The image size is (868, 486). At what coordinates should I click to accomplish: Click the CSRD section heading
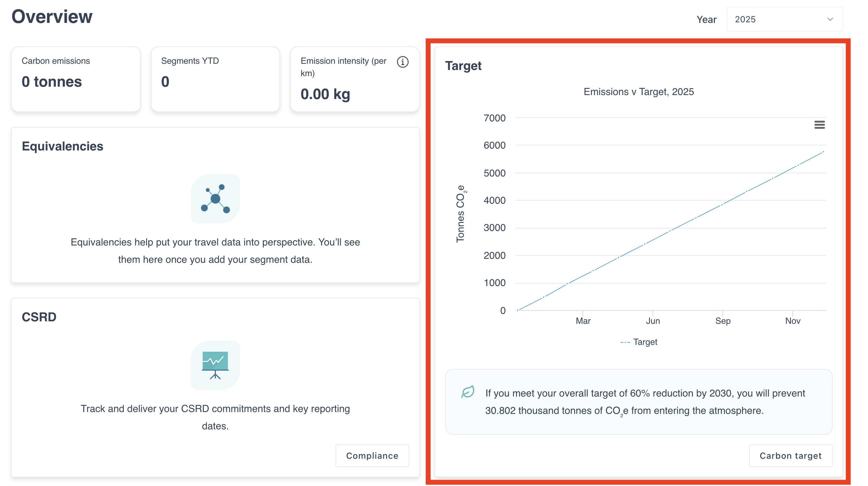(x=39, y=317)
